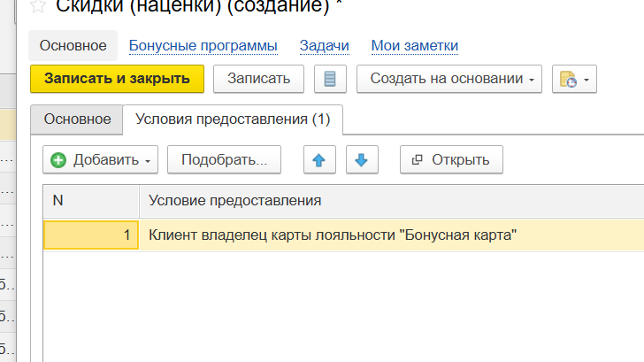Screen dimensions: 644x362
Task: Click the Подобрать... button
Action: (x=224, y=159)
